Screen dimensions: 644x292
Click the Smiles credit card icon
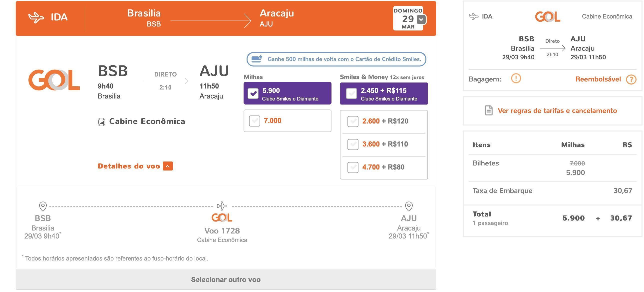tap(257, 59)
